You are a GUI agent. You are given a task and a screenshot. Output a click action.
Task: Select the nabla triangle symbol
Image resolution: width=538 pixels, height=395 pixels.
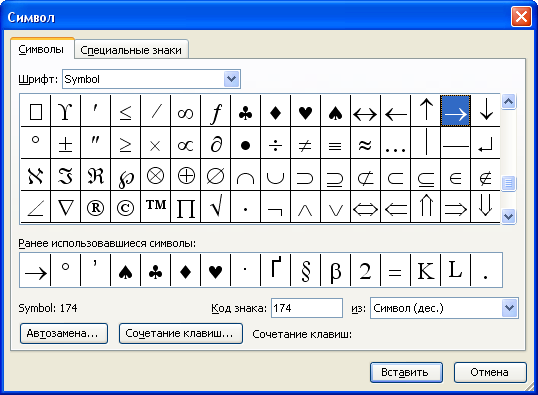[66, 207]
